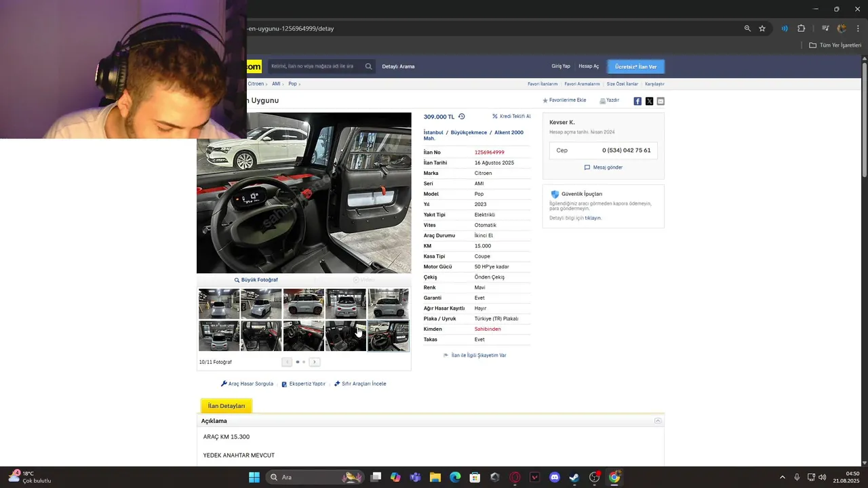Screen dimensions: 868x488
Task: Click Kredi Teklifi Al
Action: [x=511, y=117]
